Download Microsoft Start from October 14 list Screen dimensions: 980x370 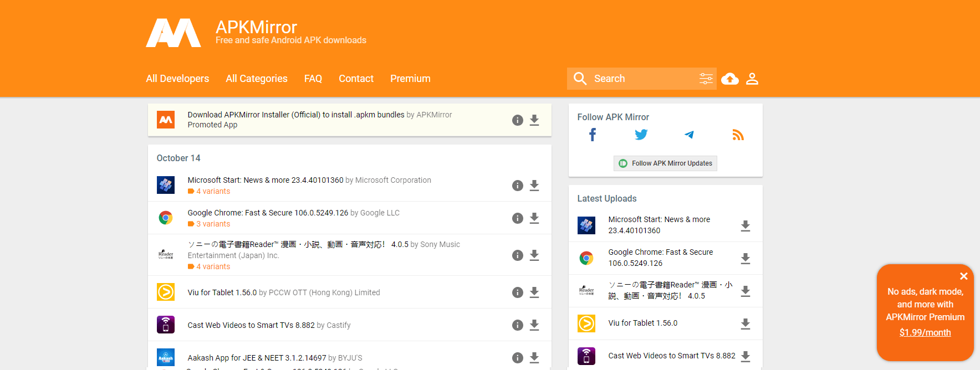point(534,186)
